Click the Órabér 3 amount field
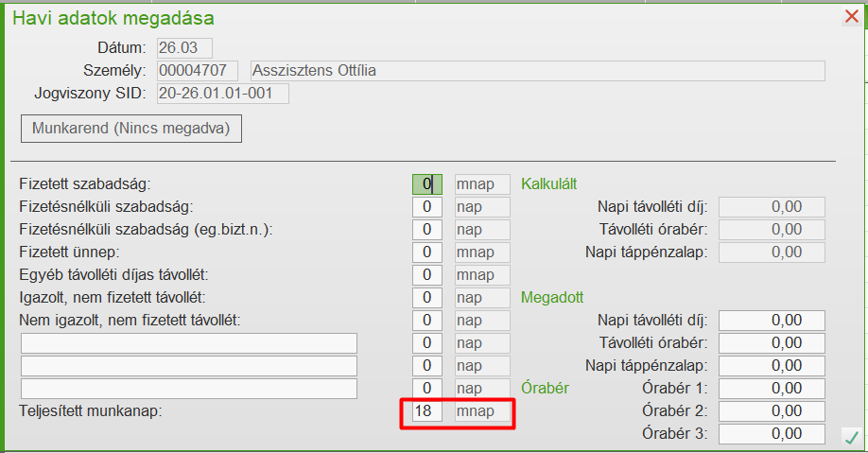 (x=772, y=434)
